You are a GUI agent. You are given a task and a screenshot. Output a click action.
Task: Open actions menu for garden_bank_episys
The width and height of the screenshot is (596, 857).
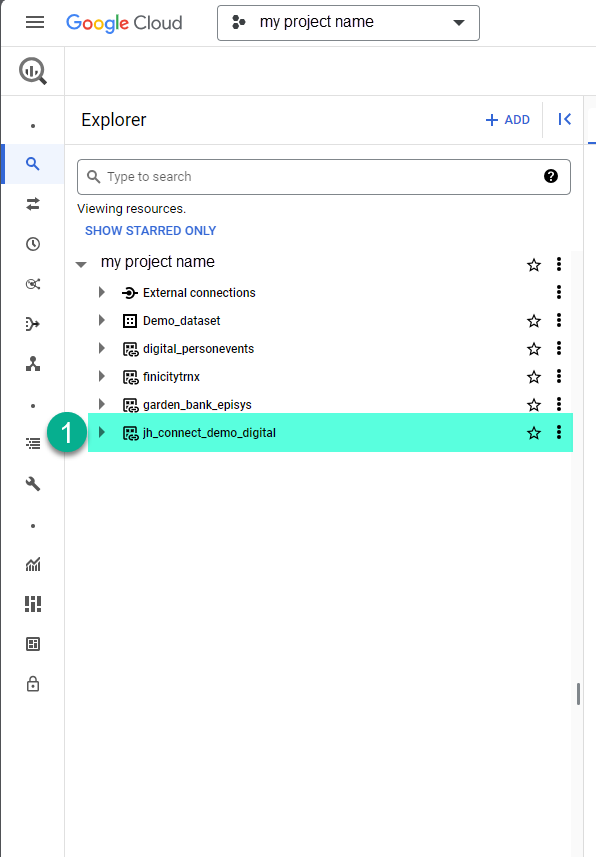coord(559,404)
